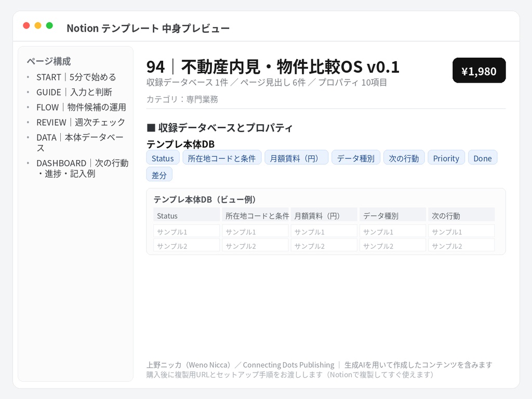532x399 pixels.
Task: Click サンプル2 cell under Status column
Action: (187, 246)
